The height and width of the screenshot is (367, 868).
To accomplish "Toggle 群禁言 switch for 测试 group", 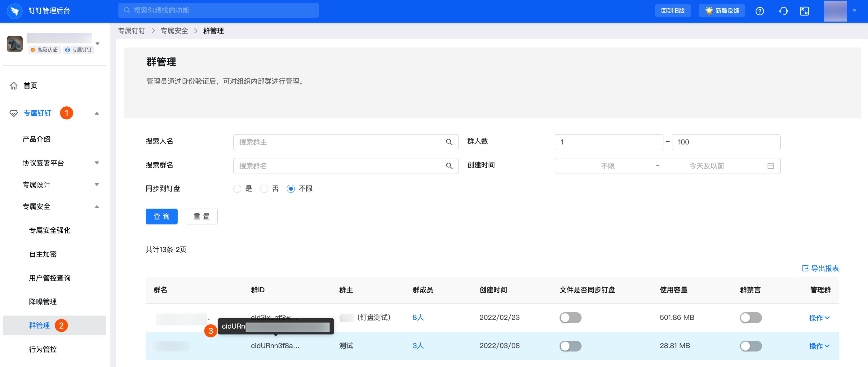I will [x=751, y=346].
